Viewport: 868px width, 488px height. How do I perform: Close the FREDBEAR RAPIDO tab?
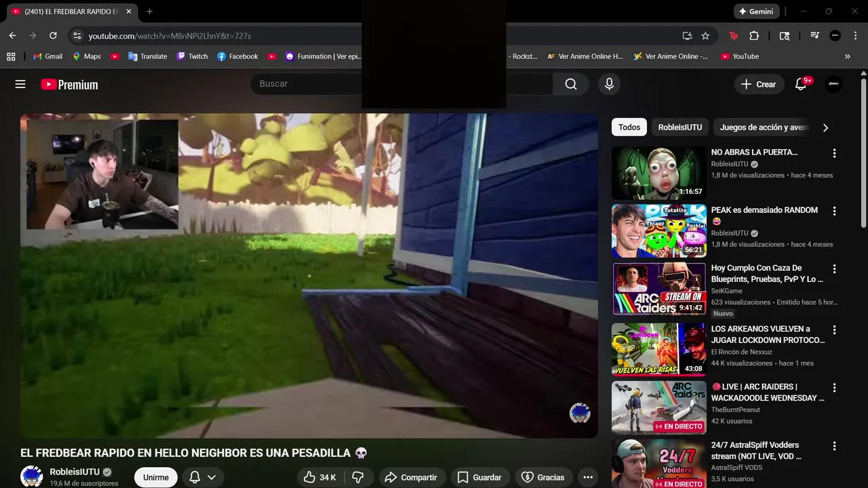(129, 12)
